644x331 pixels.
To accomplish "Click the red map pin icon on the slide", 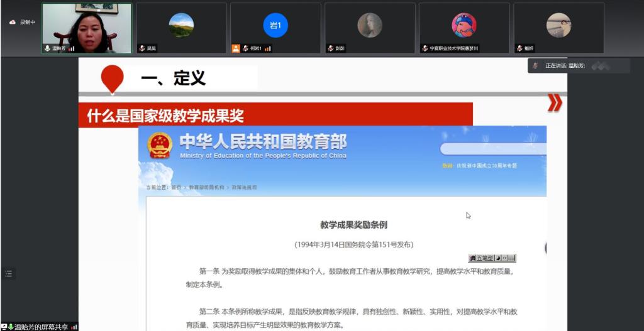I will [x=112, y=79].
